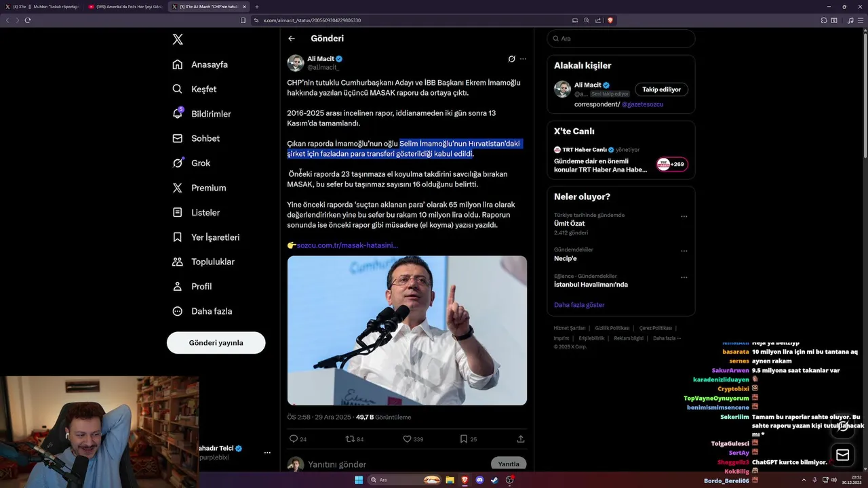Click the share icon on the post
868x488 pixels.
(x=521, y=439)
